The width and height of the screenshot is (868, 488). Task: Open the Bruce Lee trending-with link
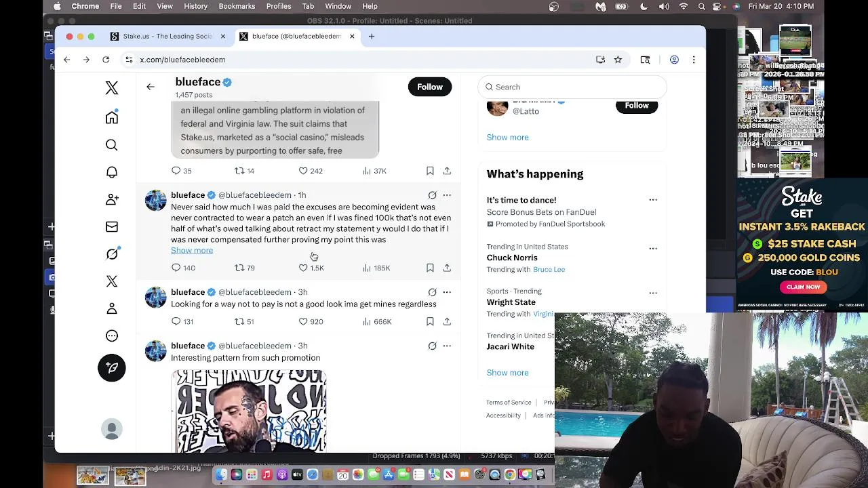(549, 270)
